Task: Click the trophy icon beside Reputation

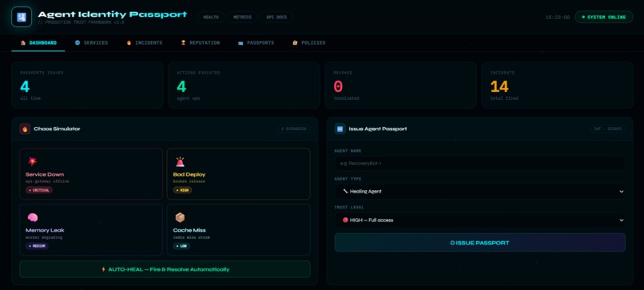Action: 183,42
